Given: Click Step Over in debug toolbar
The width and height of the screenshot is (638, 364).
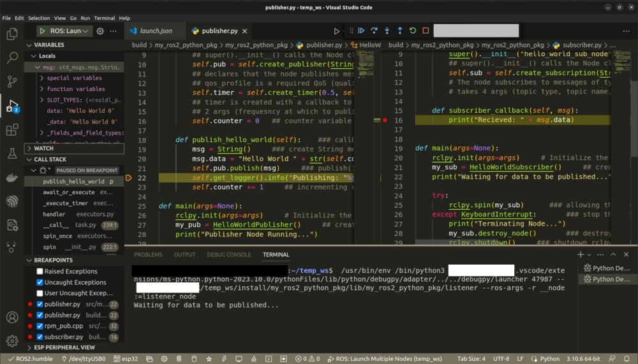Looking at the screenshot, I should tap(374, 31).
